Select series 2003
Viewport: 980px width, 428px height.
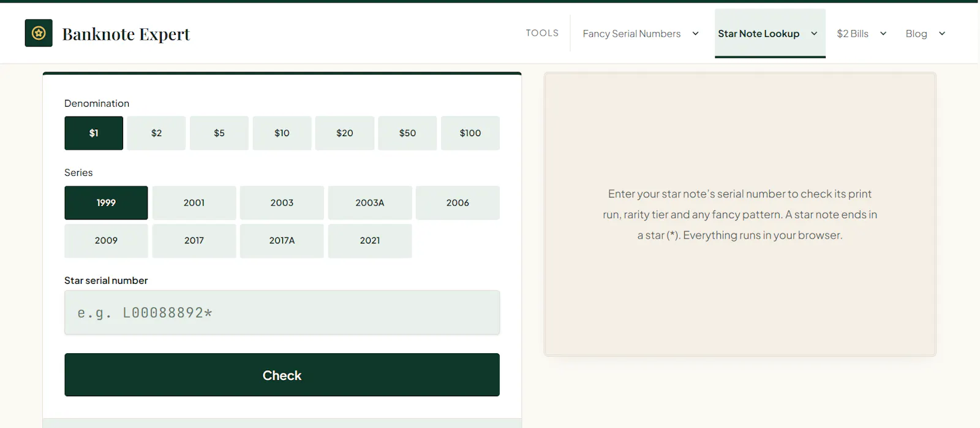click(282, 203)
